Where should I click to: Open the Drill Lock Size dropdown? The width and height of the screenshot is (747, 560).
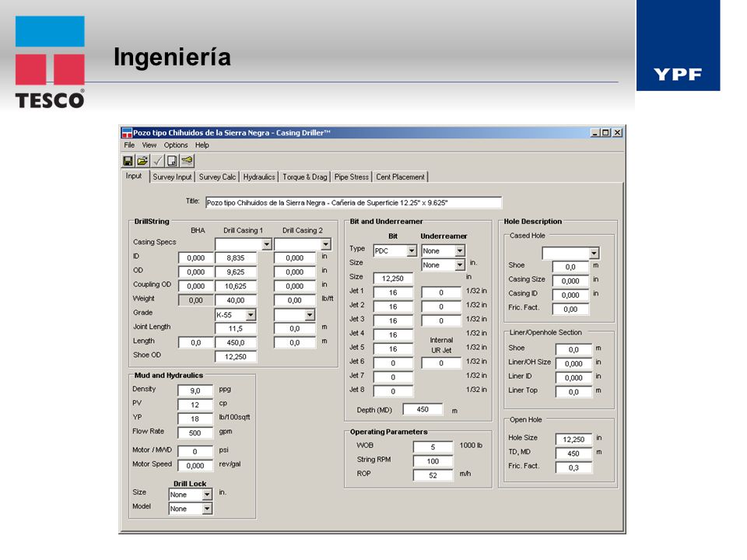tap(207, 495)
